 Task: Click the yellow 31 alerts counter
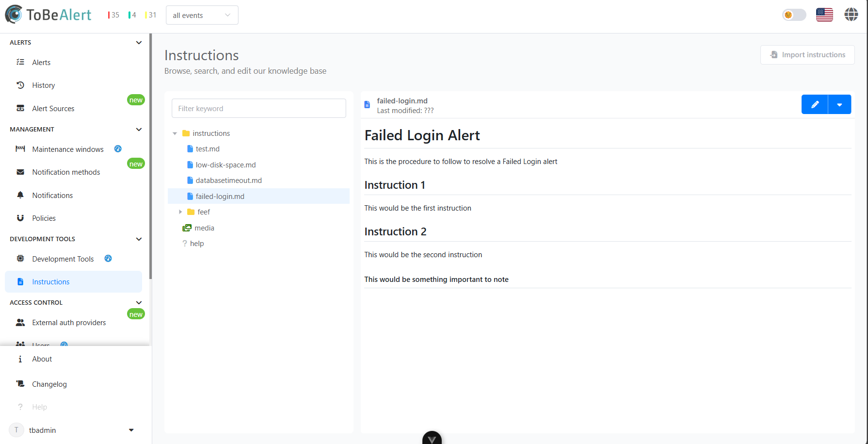151,15
